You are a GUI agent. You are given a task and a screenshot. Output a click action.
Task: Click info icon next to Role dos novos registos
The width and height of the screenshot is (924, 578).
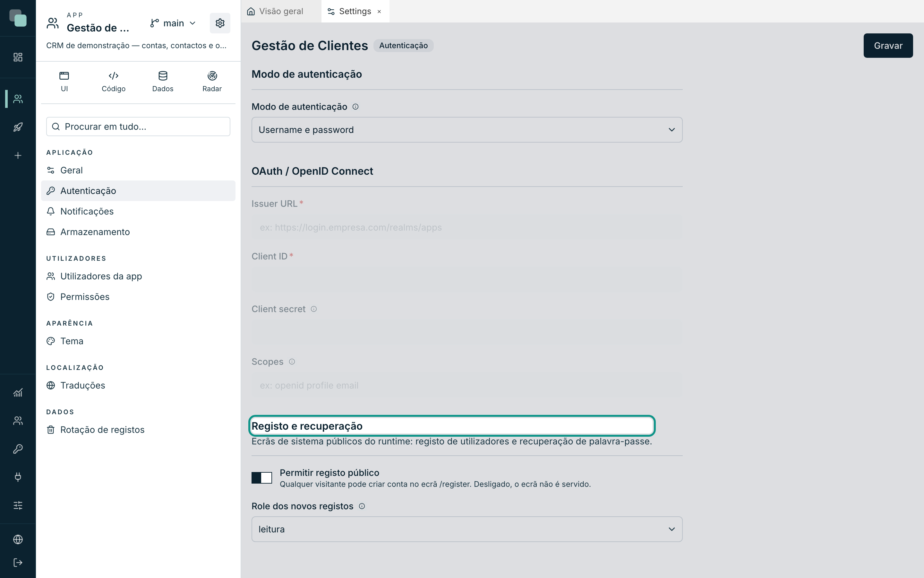click(x=362, y=506)
